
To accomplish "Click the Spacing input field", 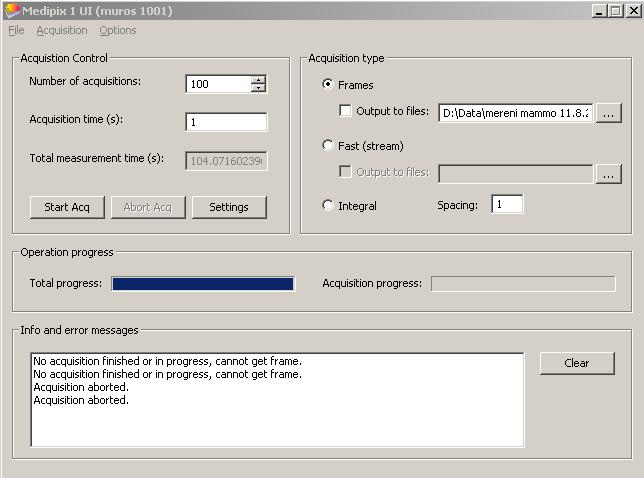I will point(507,204).
